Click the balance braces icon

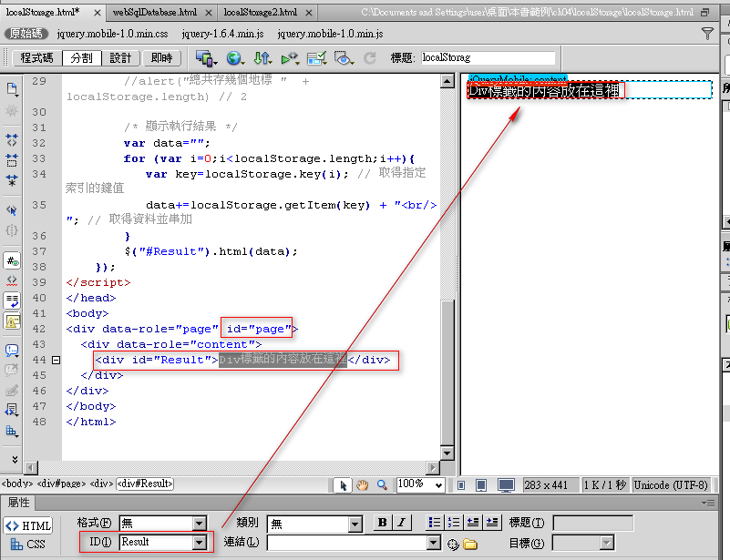[12, 230]
